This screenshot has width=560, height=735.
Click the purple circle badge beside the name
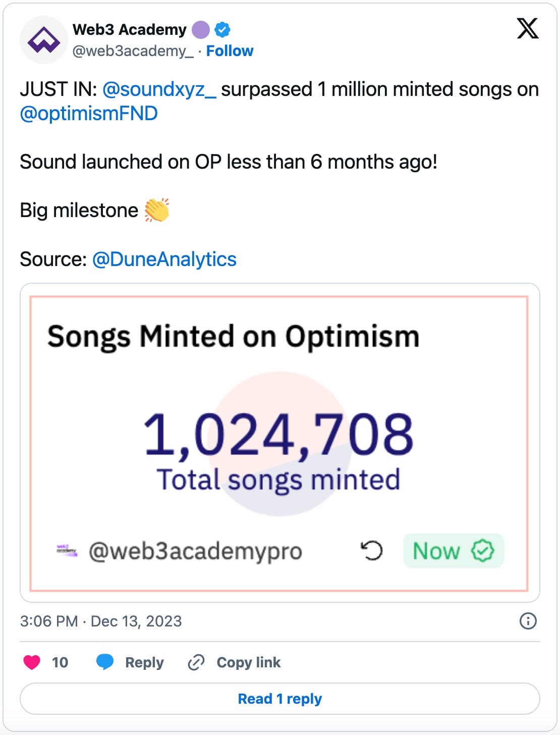click(x=201, y=30)
